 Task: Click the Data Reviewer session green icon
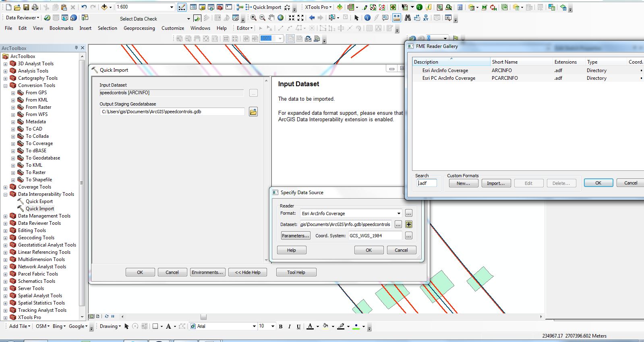(47, 18)
